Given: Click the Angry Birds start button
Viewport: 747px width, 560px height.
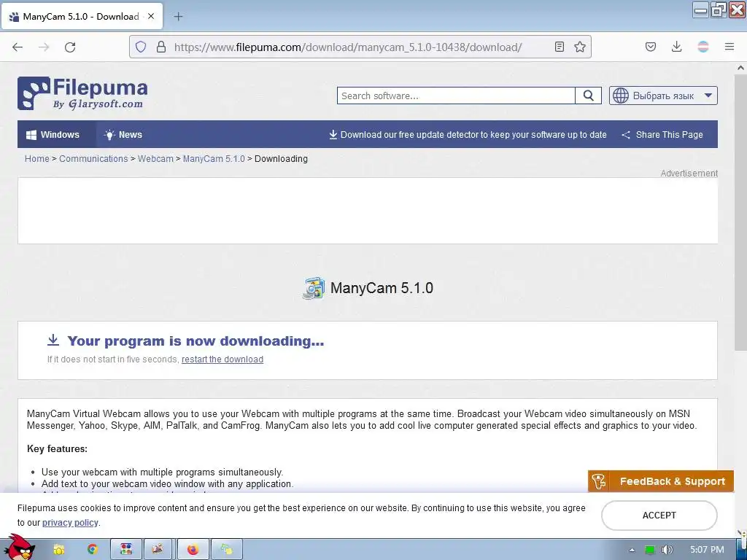Looking at the screenshot, I should pos(19,548).
